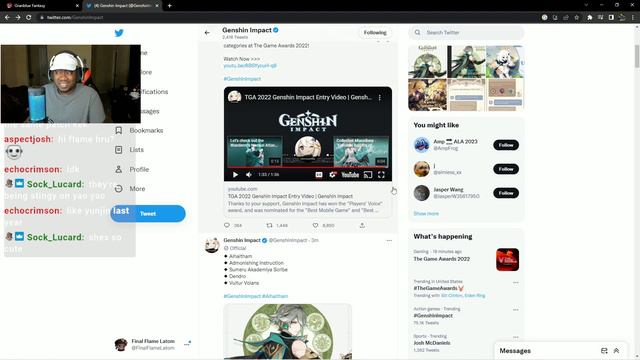Click the Game Awards trend thumbnail
The height and width of the screenshot is (360, 640).
[x=507, y=260]
